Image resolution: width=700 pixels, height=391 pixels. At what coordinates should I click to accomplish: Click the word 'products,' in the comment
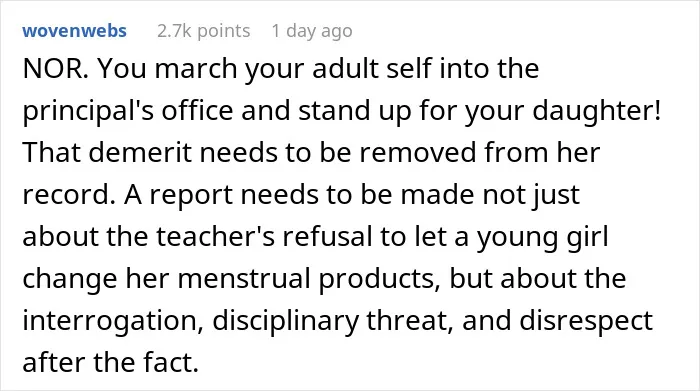click(x=379, y=279)
